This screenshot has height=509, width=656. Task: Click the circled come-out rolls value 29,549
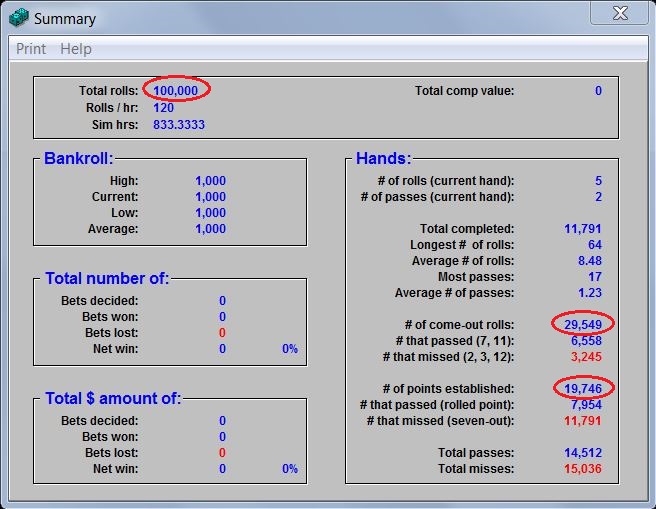(x=582, y=325)
